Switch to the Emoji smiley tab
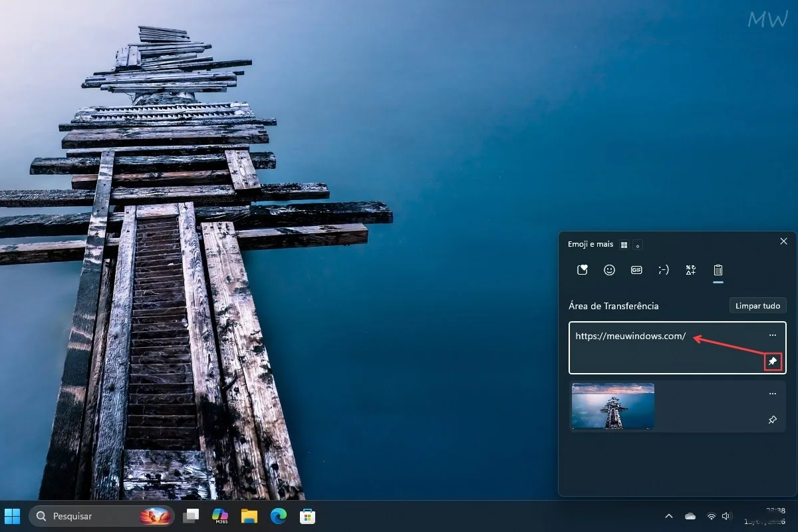Image resolution: width=798 pixels, height=532 pixels. click(609, 270)
